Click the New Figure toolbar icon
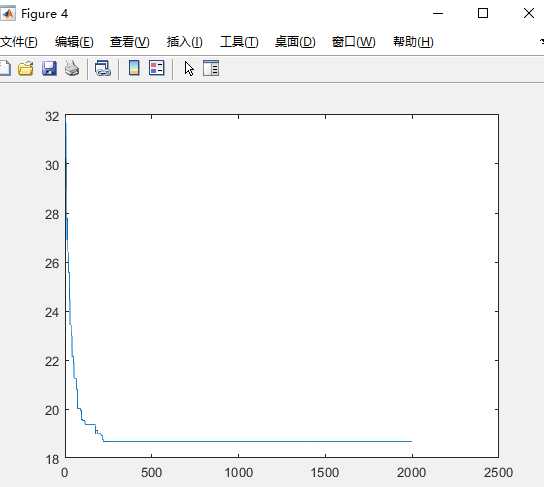The width and height of the screenshot is (544, 487). pos(5,68)
